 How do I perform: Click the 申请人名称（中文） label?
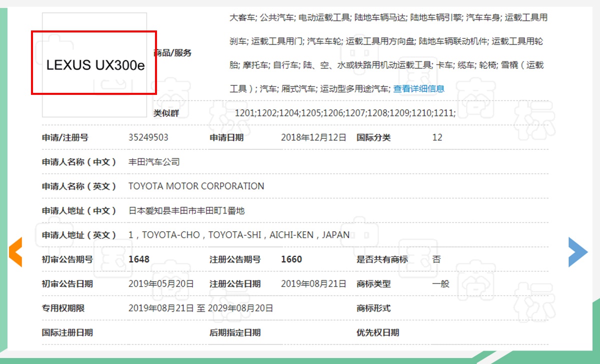click(x=79, y=162)
